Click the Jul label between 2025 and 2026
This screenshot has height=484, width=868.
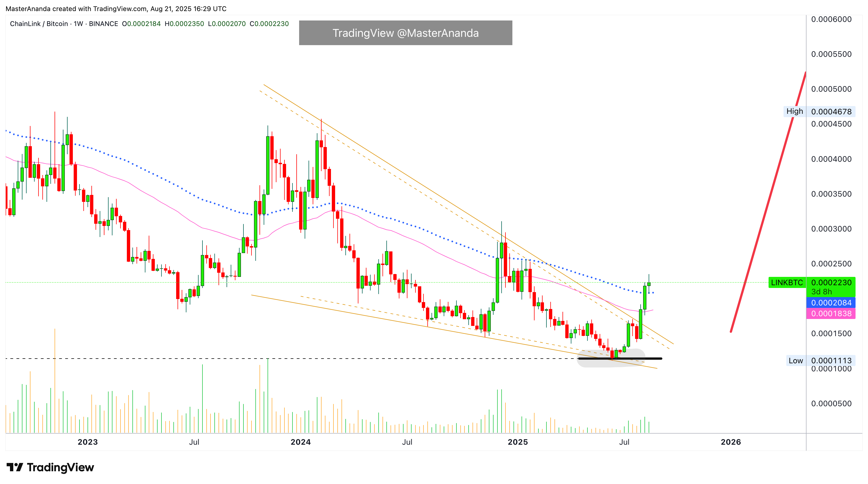[x=624, y=442]
